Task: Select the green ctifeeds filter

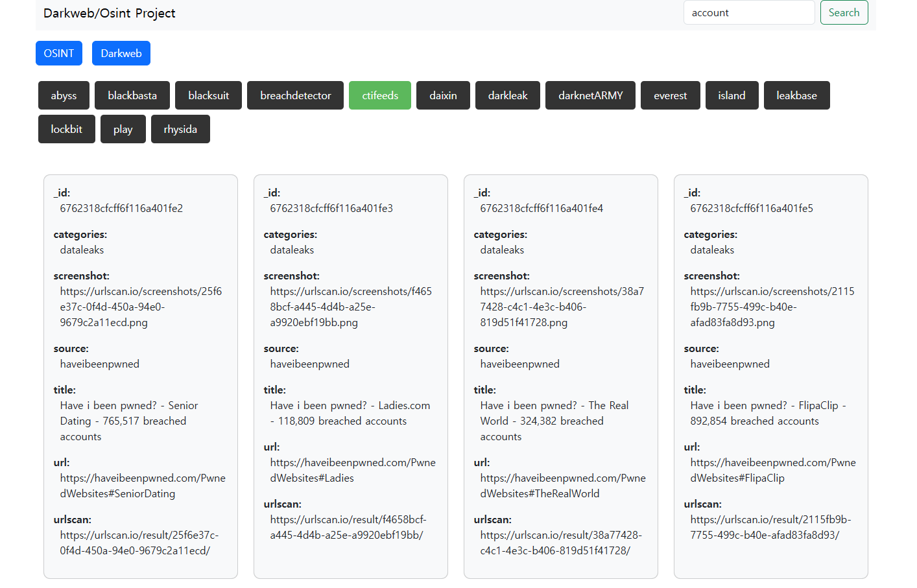Action: (x=380, y=95)
